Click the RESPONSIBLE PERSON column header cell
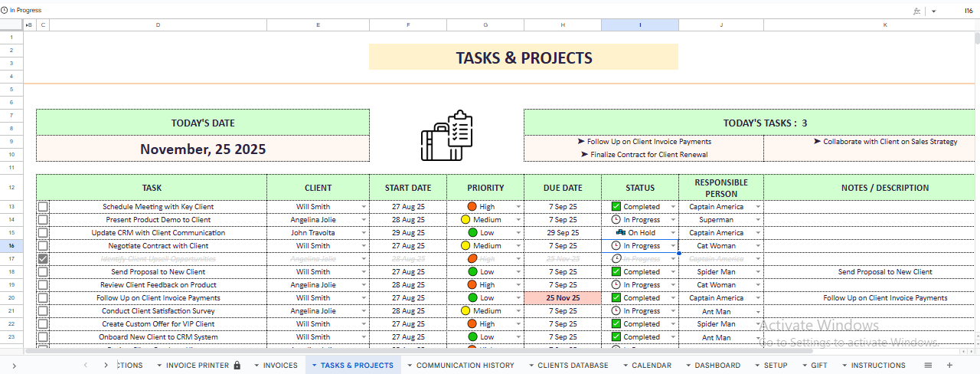Viewport: 980px width, 374px height. (x=721, y=188)
